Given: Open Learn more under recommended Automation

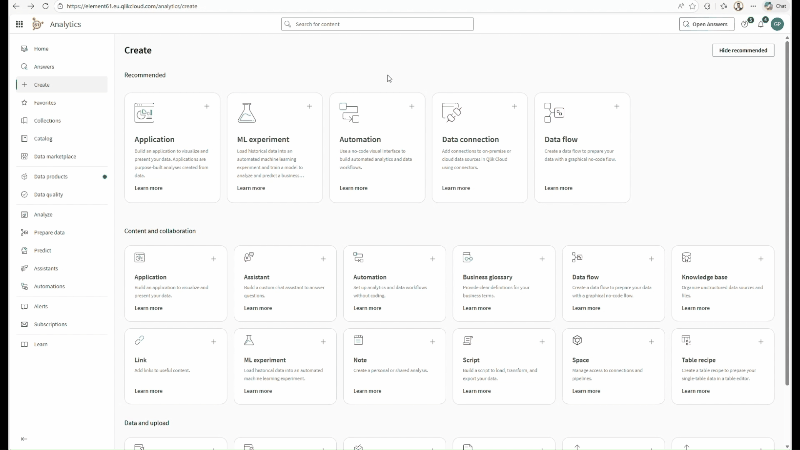Looking at the screenshot, I should pos(353,188).
